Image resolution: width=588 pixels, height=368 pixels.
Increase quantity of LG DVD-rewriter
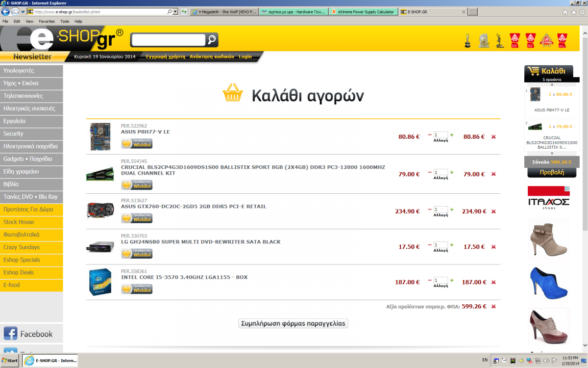point(452,244)
